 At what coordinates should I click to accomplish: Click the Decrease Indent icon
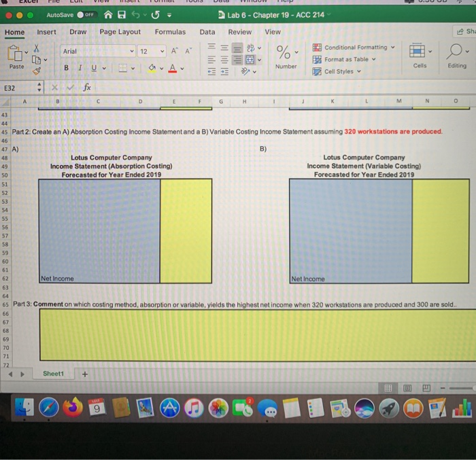click(211, 71)
